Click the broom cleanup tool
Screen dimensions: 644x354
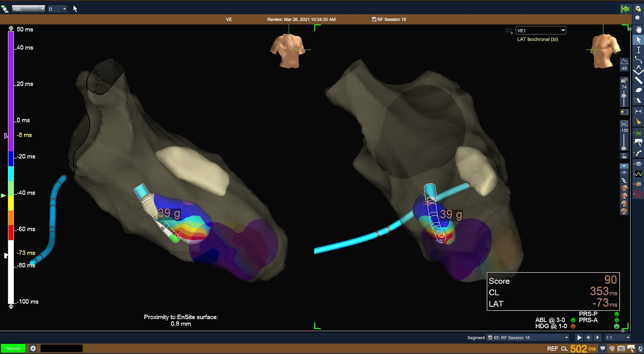(638, 122)
